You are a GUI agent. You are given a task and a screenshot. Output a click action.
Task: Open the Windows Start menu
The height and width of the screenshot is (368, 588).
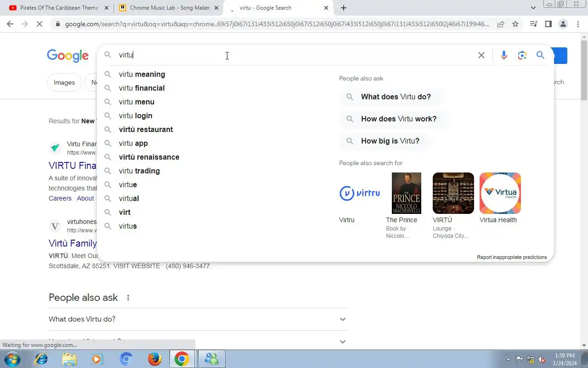12,359
